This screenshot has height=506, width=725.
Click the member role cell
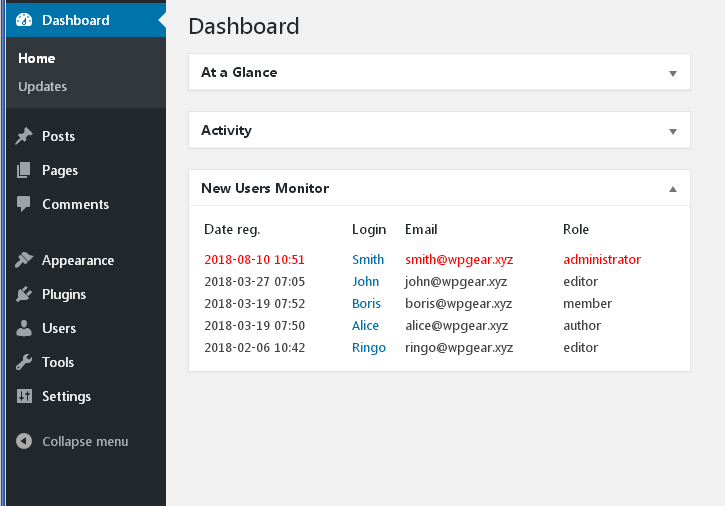click(587, 303)
